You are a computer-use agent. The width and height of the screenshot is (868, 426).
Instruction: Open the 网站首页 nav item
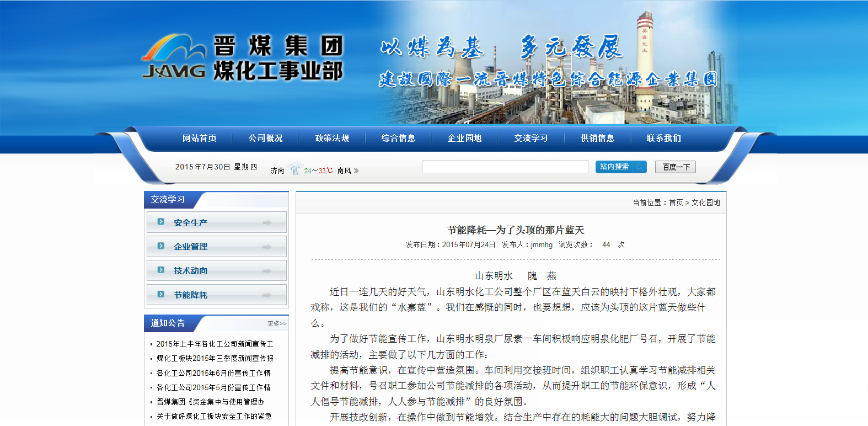coord(200,139)
